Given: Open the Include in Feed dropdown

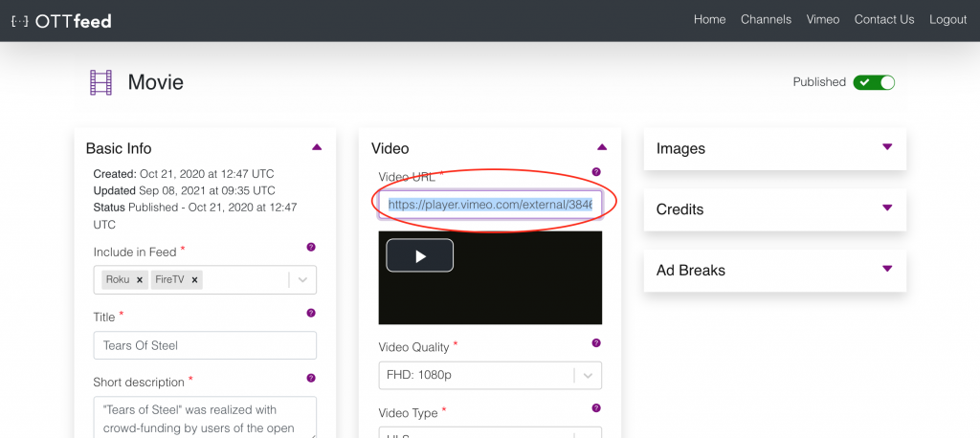Looking at the screenshot, I should click(x=302, y=280).
